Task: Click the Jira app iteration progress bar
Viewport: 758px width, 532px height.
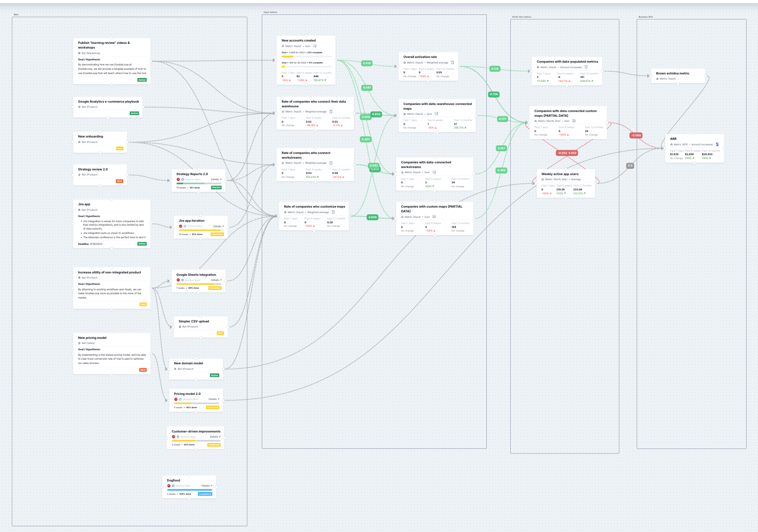Action: [x=201, y=230]
